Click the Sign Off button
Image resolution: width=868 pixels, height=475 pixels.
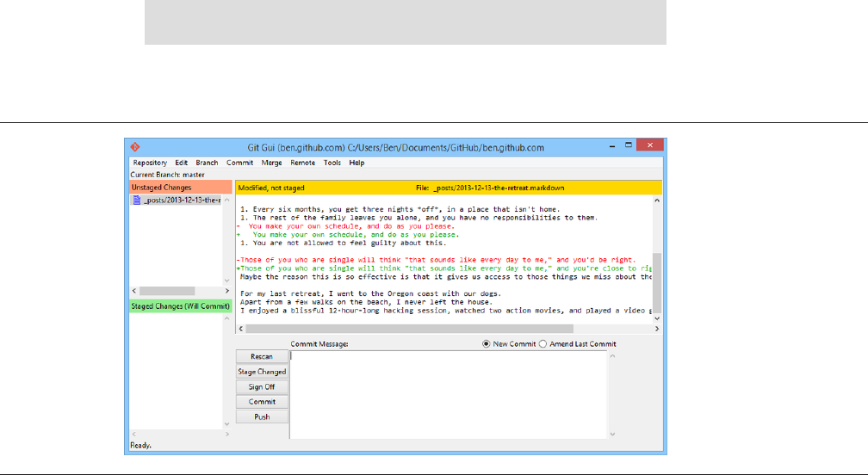pos(262,386)
